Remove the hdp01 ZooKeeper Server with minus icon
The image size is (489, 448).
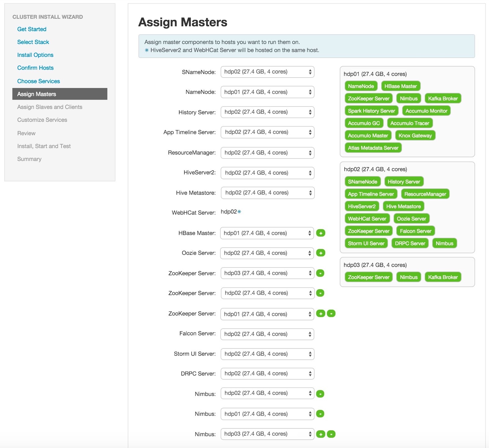tap(331, 313)
